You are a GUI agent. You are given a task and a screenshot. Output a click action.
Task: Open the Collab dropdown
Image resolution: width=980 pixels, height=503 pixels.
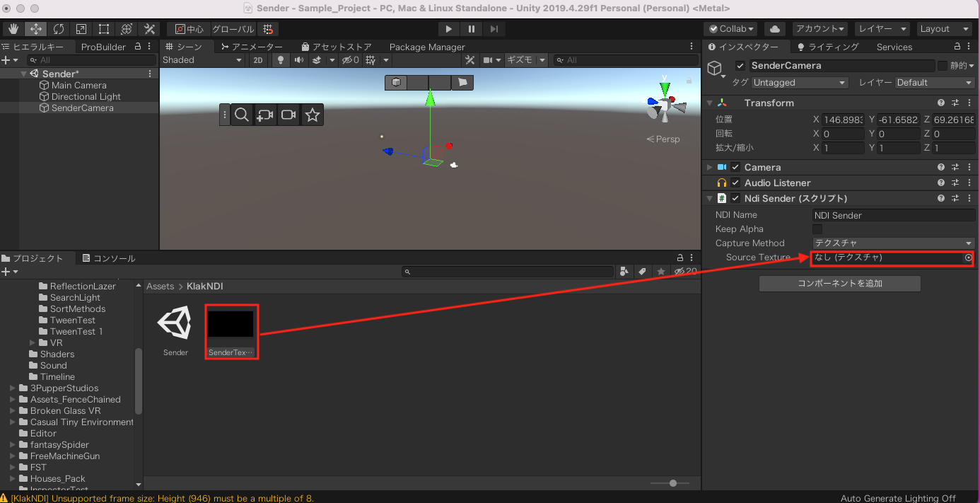(731, 29)
